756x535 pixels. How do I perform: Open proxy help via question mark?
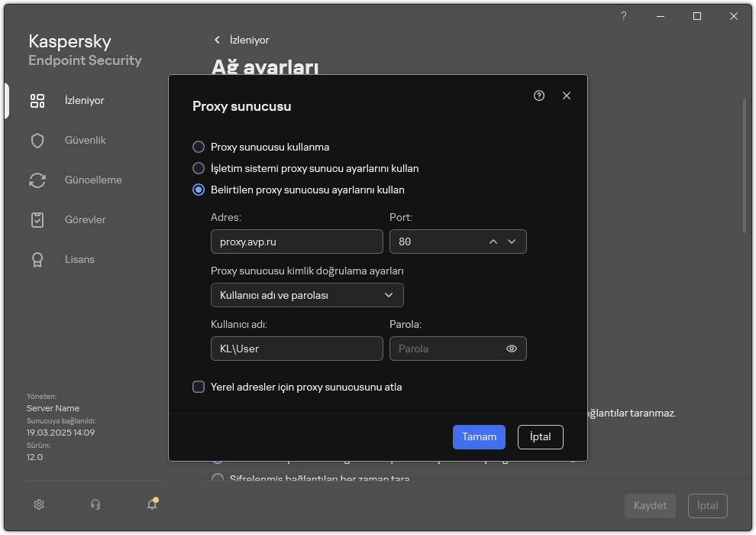[x=538, y=96]
